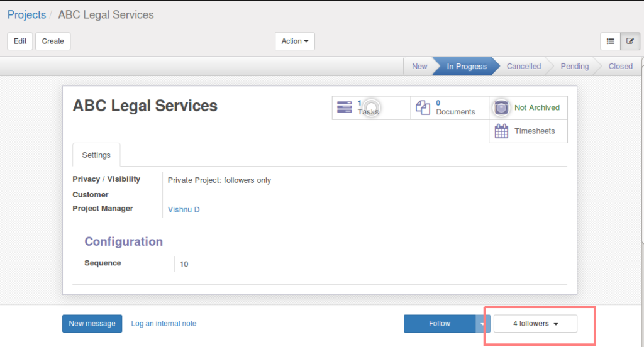The image size is (644, 347).
Task: Open the Documents stat icon
Action: click(x=423, y=107)
